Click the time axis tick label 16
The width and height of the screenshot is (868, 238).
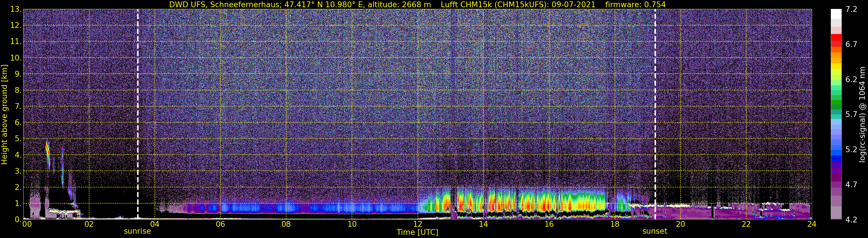pyautogui.click(x=549, y=224)
